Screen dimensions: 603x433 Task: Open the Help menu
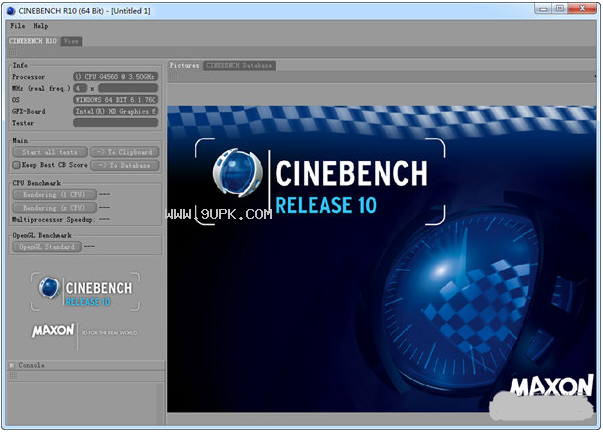point(40,26)
